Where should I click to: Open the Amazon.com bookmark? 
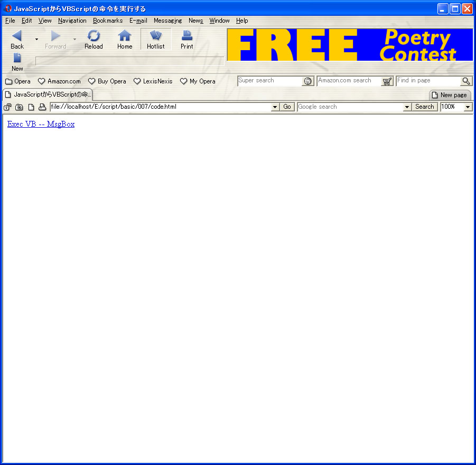(59, 81)
